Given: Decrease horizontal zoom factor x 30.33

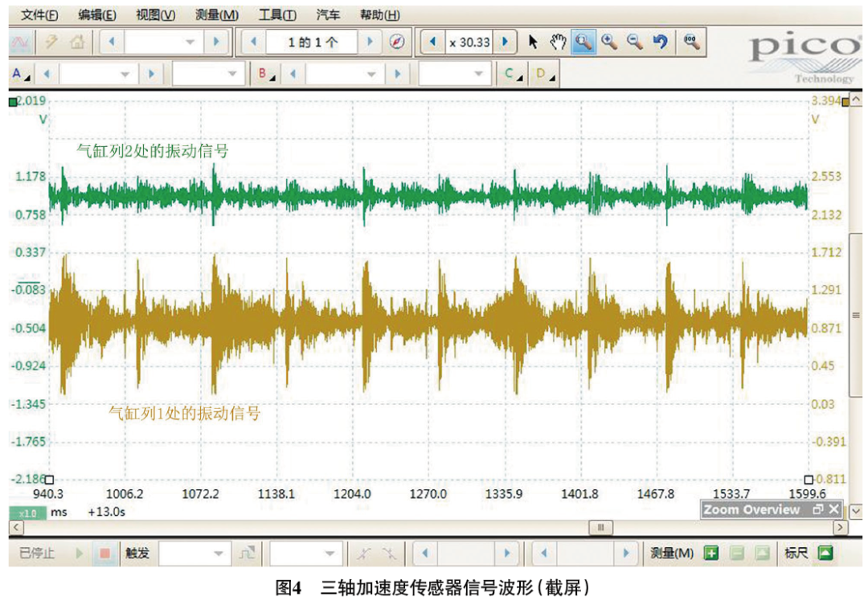Looking at the screenshot, I should pyautogui.click(x=433, y=42).
